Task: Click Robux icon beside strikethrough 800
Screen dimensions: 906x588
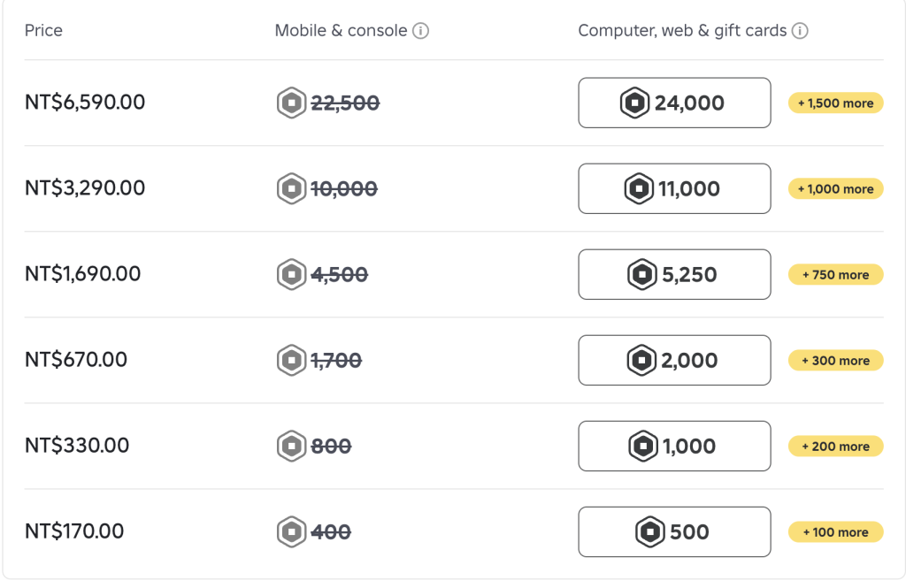Action: coord(291,446)
